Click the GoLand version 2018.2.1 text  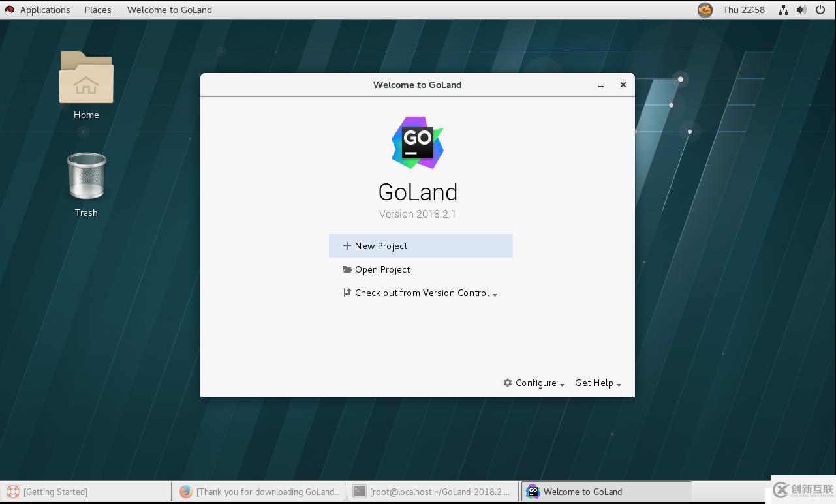point(418,214)
